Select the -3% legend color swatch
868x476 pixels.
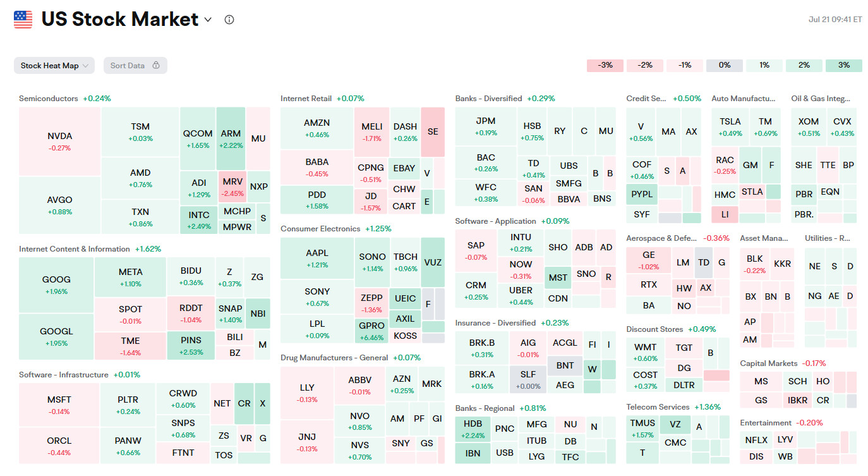coord(605,65)
